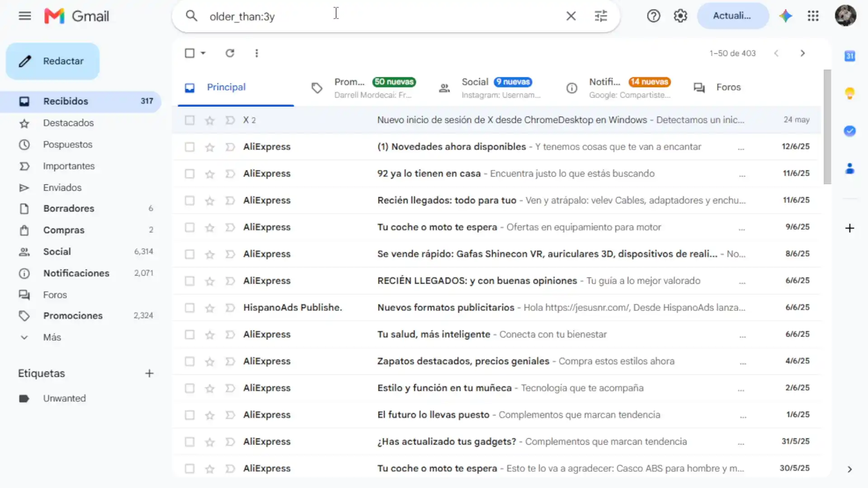Mark 'El futuro lo llevas puesto' important

pyautogui.click(x=230, y=415)
